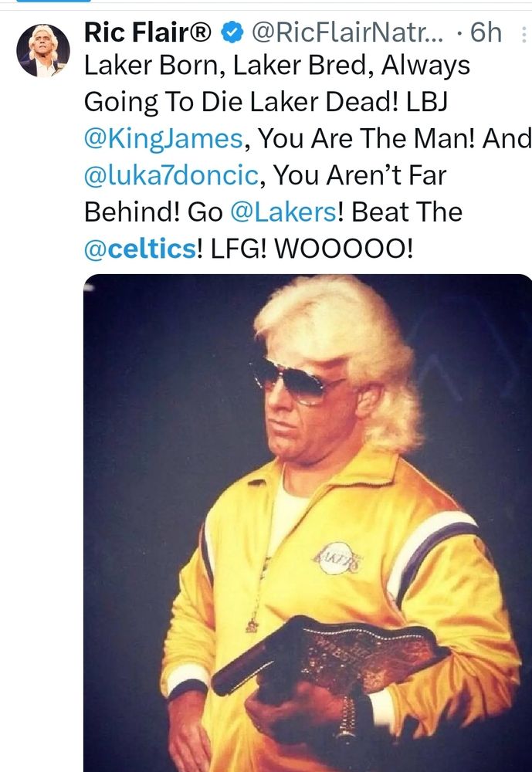Open the @luka7doncic mention
532x772 pixels.
tap(171, 174)
